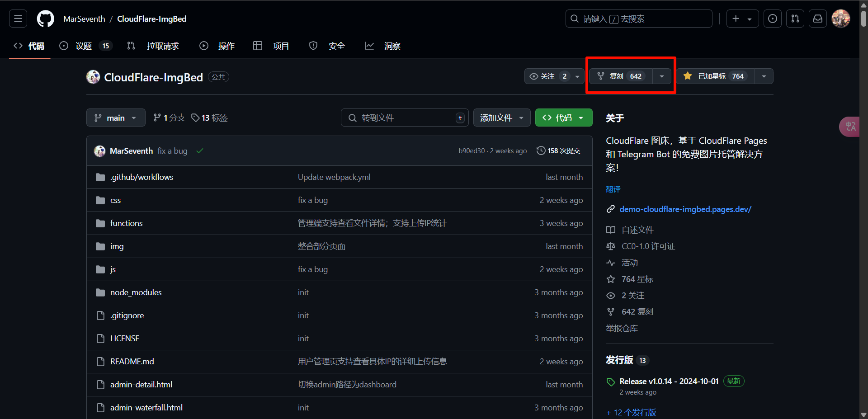Open demo-cloudflare-imgbed.pages.dev link
The width and height of the screenshot is (868, 419).
[x=685, y=209]
